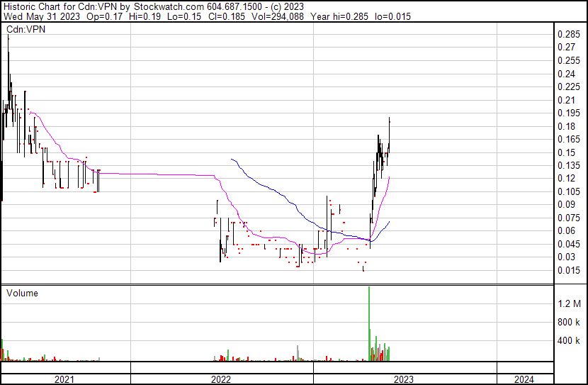Click the 1.2 M volume axis label
The width and height of the screenshot is (588, 385).
570,303
